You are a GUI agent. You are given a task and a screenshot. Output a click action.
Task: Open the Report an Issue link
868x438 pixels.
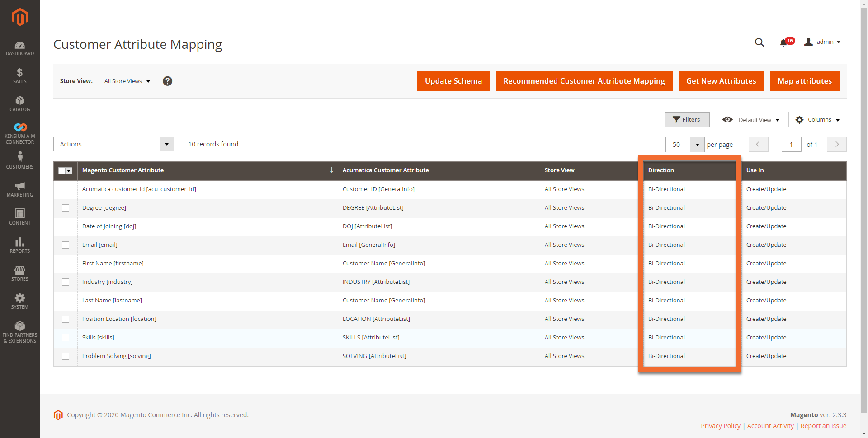[x=823, y=426]
